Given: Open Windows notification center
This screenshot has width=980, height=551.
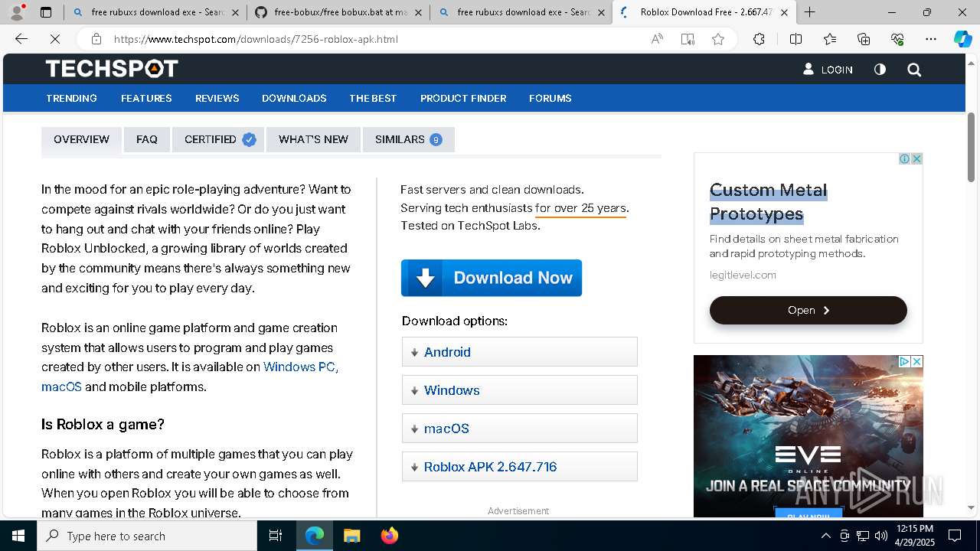Looking at the screenshot, I should tap(955, 536).
